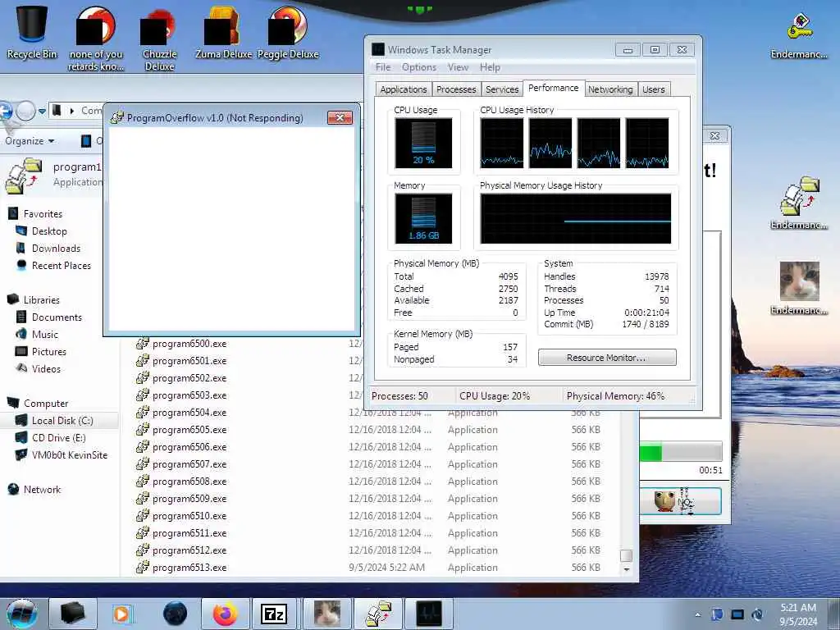Open the folder-transfer Endermanch desktop icon
840x630 pixels.
coord(799,203)
